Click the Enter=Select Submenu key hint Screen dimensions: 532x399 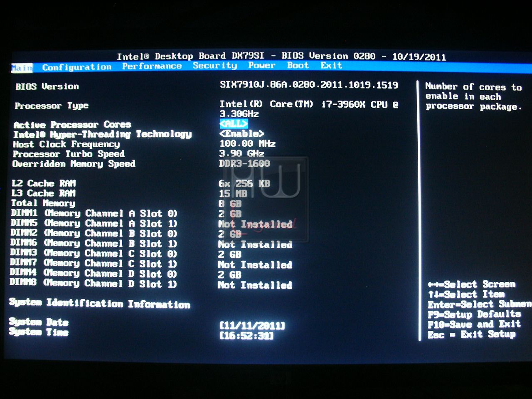(480, 304)
